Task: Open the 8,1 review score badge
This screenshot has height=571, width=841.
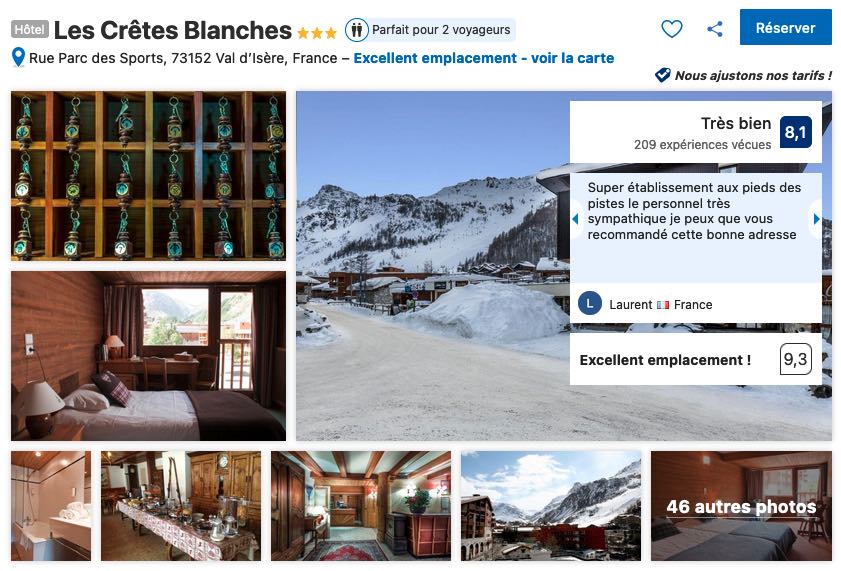Action: pyautogui.click(x=795, y=132)
